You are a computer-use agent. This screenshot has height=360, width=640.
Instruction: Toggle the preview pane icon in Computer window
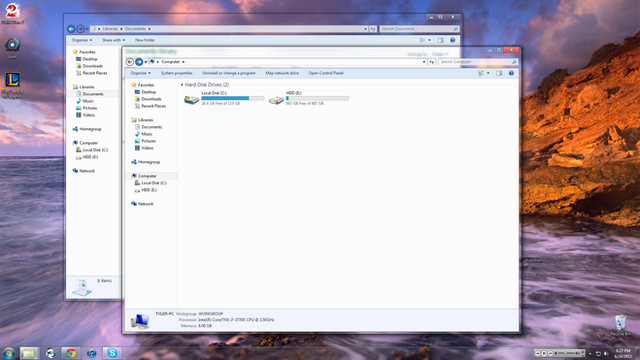(499, 73)
